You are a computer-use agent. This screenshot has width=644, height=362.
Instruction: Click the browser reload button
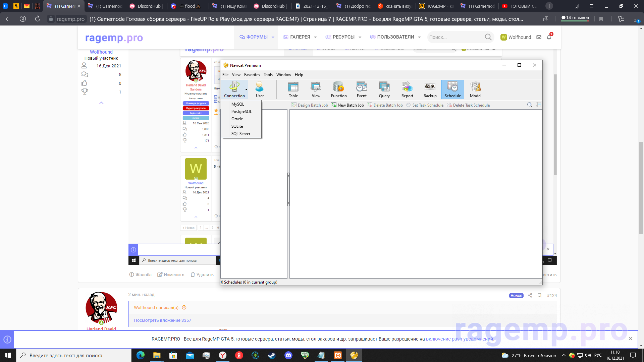coord(37,19)
